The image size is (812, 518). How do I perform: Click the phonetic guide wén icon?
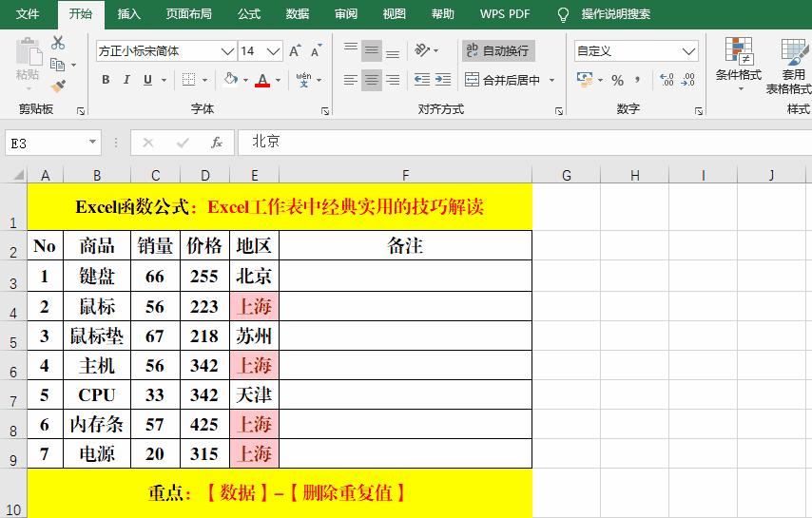(303, 80)
